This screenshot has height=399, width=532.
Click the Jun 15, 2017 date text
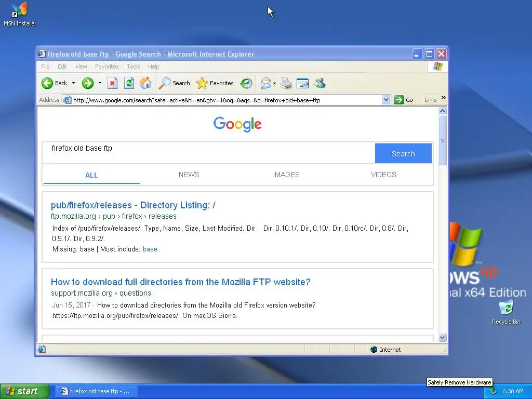coord(71,305)
